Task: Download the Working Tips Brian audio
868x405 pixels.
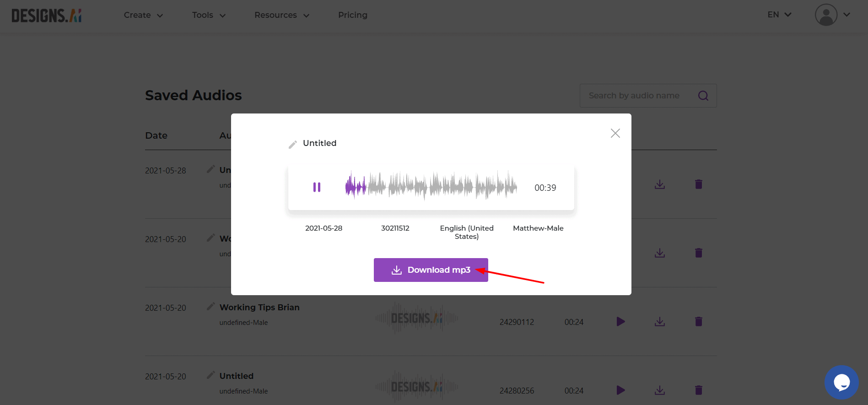Action: point(659,322)
